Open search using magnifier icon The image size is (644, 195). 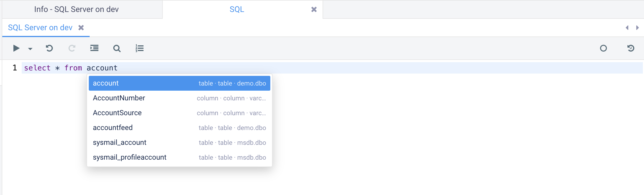point(117,48)
